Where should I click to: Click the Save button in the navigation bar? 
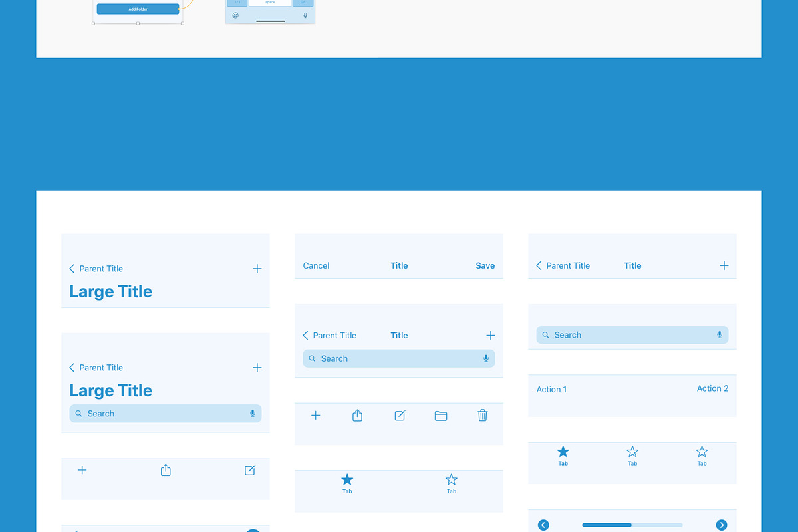tap(485, 265)
